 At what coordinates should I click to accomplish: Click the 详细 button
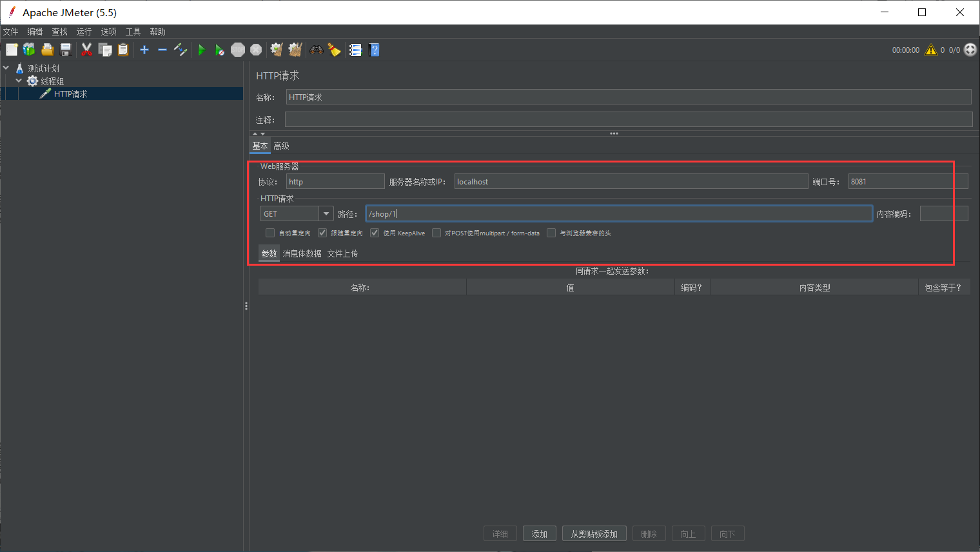pyautogui.click(x=500, y=534)
